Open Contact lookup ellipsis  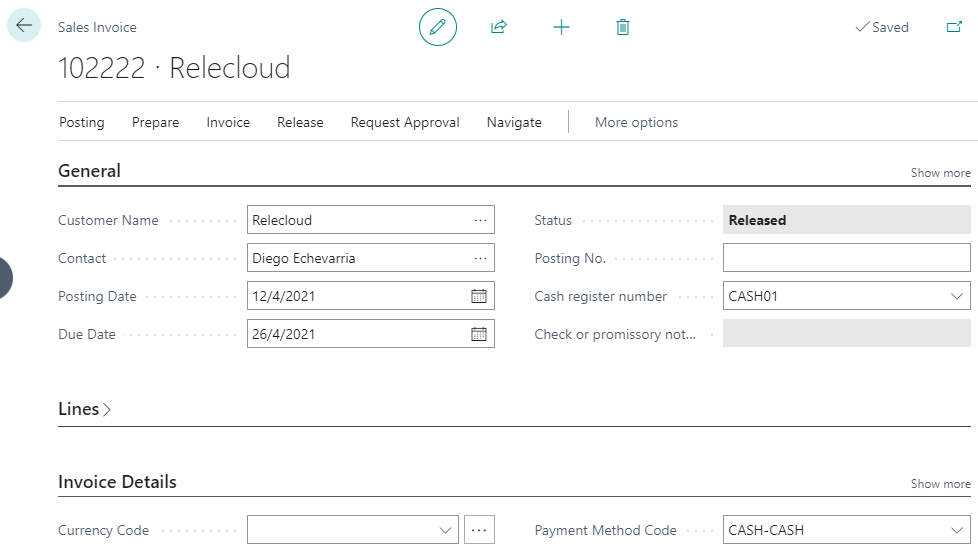click(480, 258)
